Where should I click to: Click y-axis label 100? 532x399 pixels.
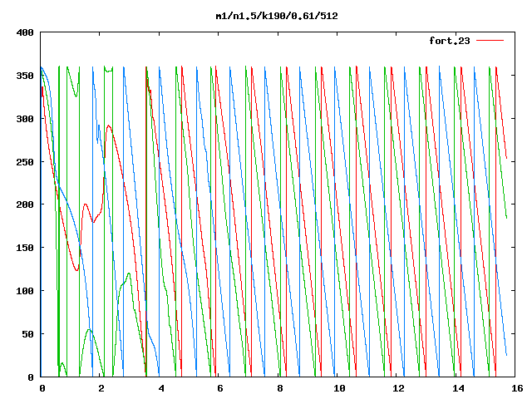pos(25,290)
